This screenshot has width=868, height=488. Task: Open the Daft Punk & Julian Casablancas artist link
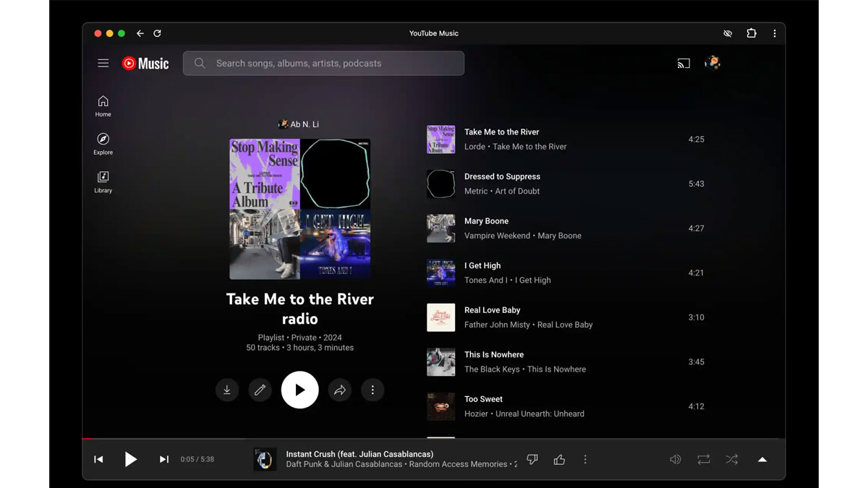344,465
